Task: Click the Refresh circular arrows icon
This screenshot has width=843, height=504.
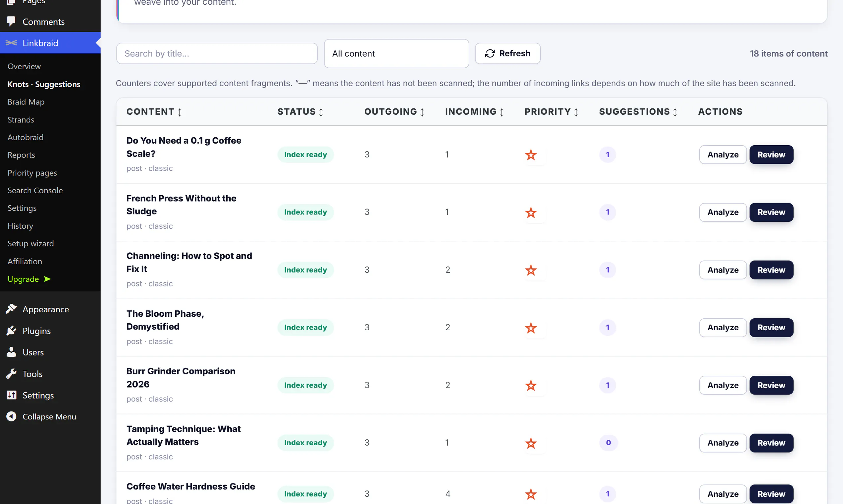Action: (490, 53)
